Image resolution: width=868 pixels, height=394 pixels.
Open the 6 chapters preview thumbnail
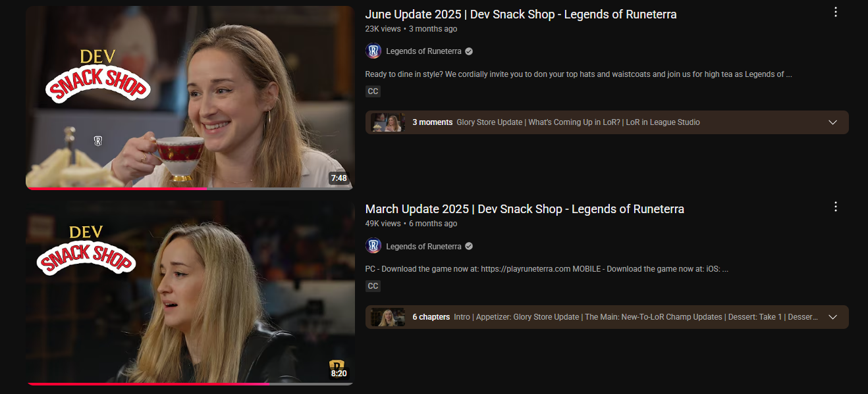387,317
